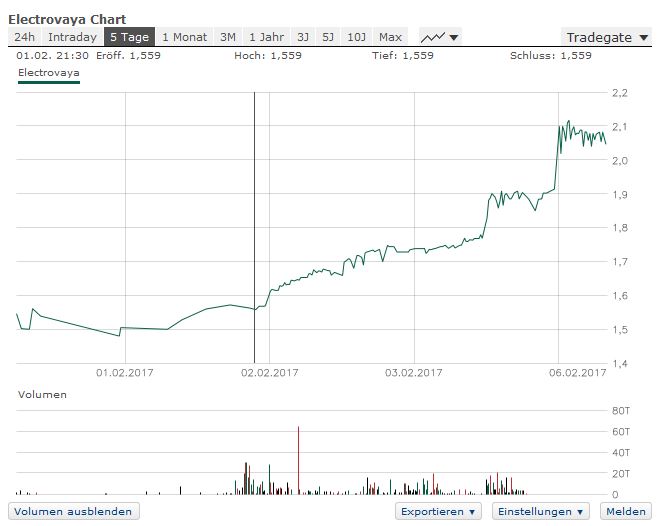Screen dimensions: 659x526
Task: Switch to the Intraday tab
Action: [x=72, y=37]
